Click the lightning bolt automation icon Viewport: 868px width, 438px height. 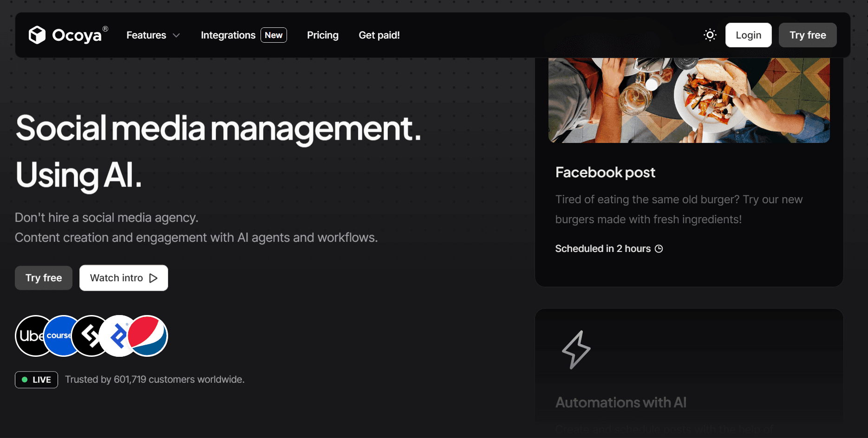coord(576,350)
